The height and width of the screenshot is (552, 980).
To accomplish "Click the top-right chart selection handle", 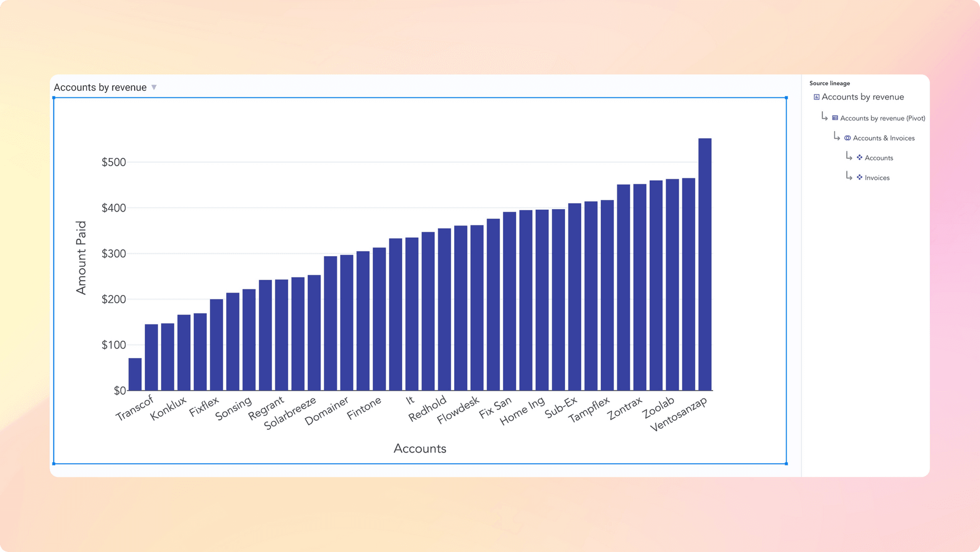I will click(x=786, y=97).
